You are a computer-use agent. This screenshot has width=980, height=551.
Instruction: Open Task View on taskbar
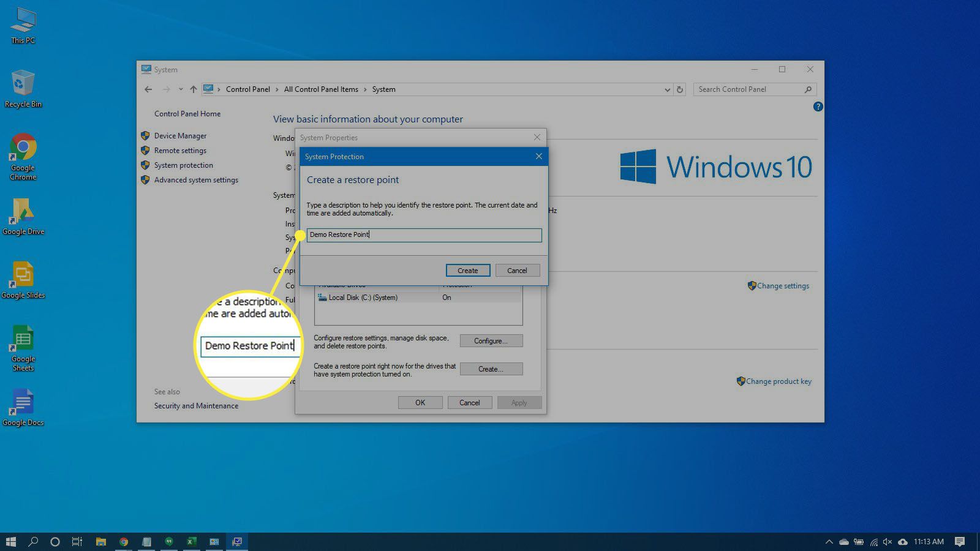point(77,541)
